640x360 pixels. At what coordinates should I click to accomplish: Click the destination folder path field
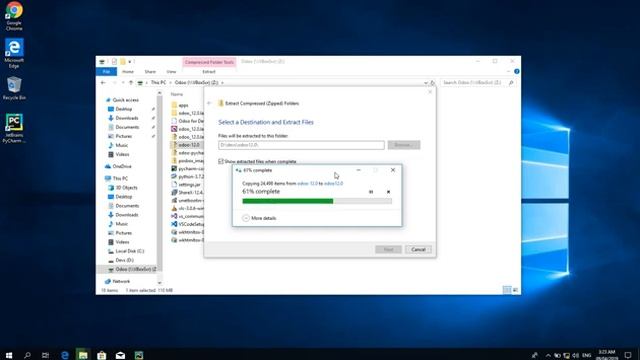coord(301,145)
